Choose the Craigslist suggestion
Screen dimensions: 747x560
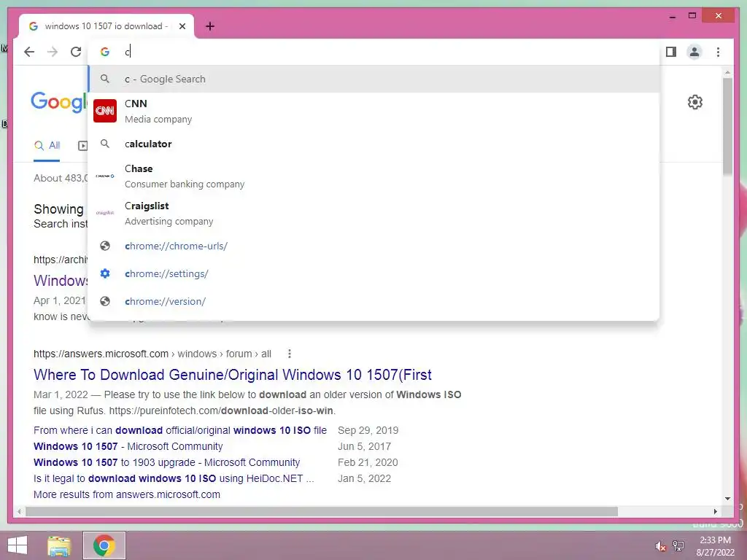coord(374,214)
